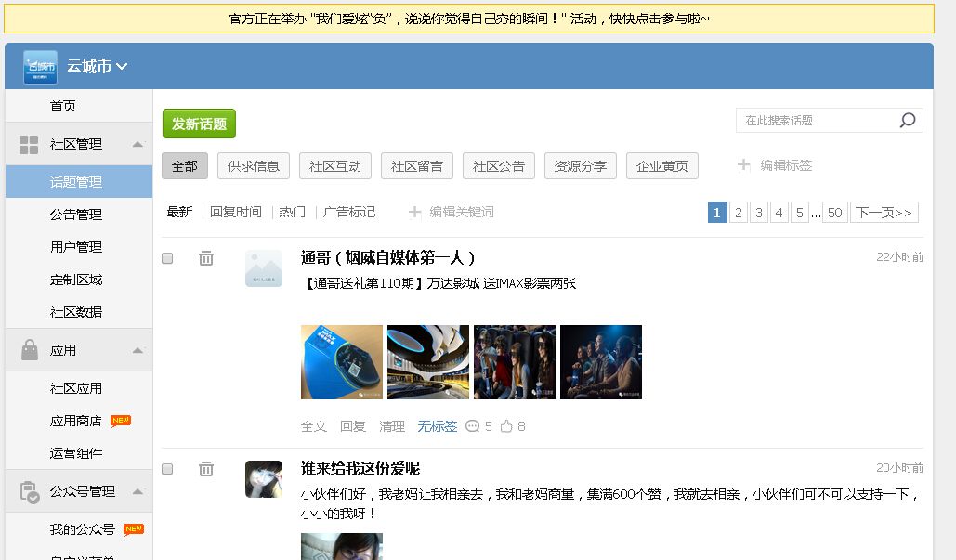Filter topics by 广告标记
This screenshot has height=560, width=956.
349,212
